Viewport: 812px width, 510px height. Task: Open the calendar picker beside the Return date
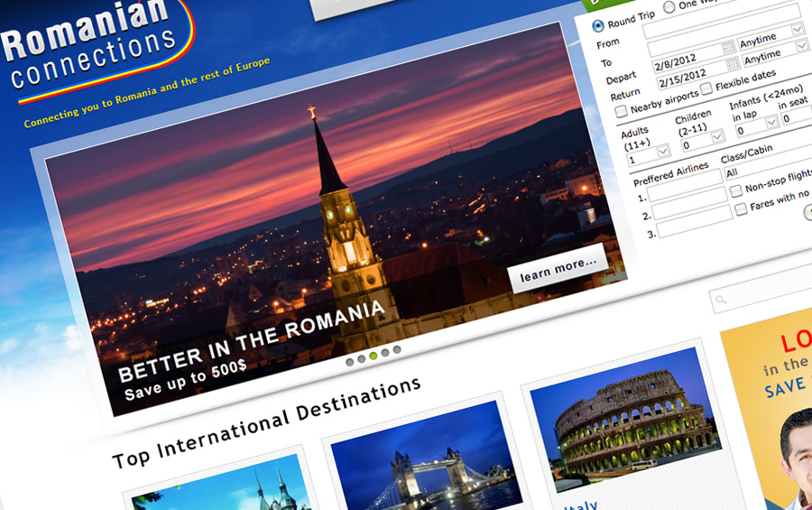(733, 64)
